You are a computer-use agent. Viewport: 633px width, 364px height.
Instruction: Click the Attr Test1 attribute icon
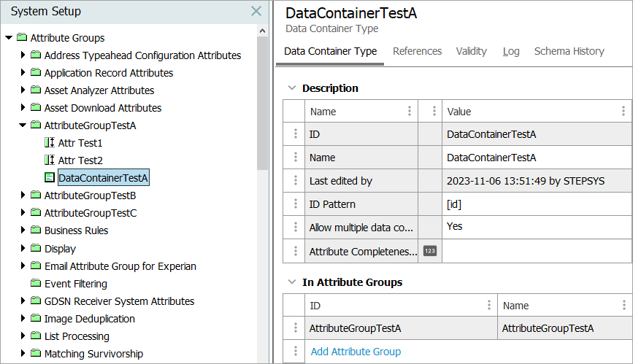coord(50,143)
